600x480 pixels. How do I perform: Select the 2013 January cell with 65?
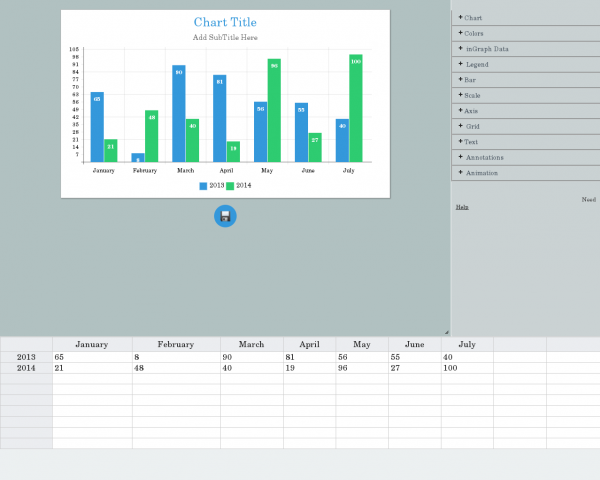coord(92,357)
